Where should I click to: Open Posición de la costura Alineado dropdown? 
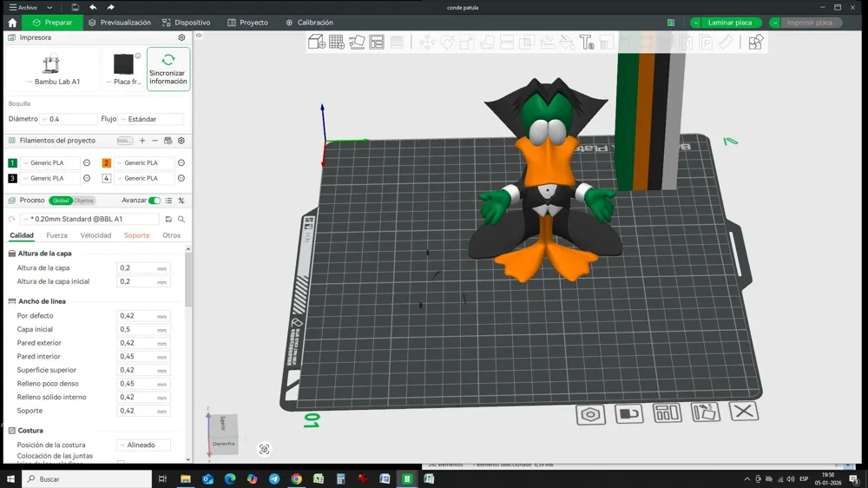pyautogui.click(x=143, y=445)
